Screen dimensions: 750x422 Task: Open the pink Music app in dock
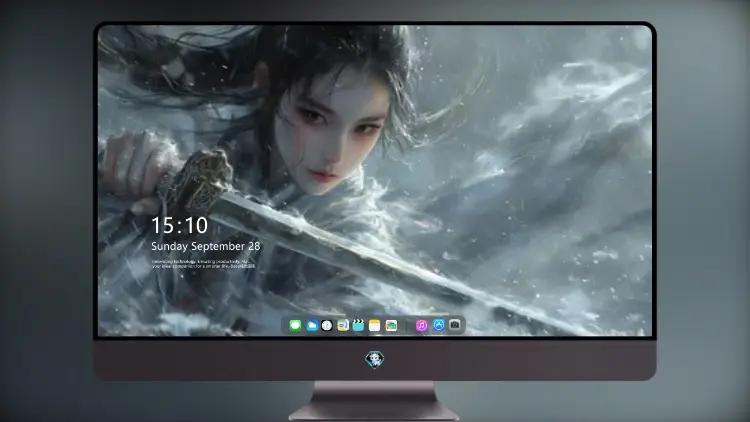421,325
